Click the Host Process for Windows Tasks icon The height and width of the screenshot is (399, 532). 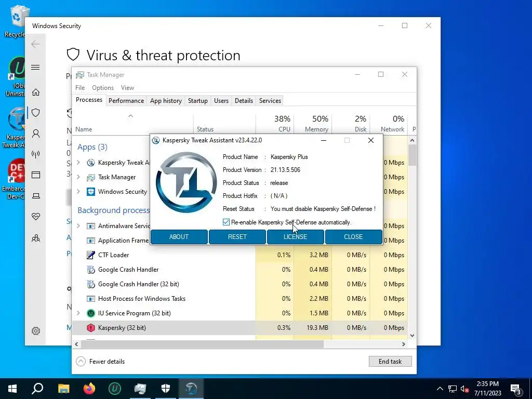coord(90,299)
